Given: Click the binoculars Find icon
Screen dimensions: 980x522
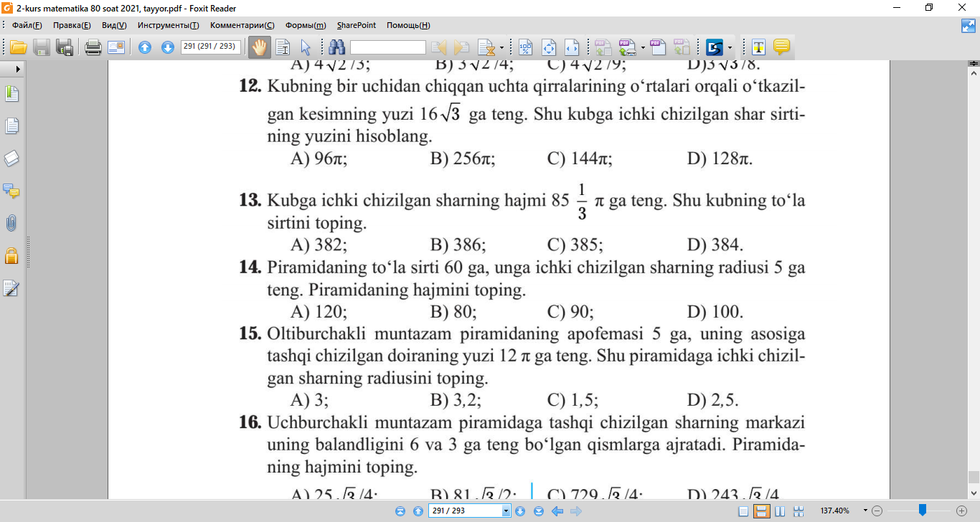Looking at the screenshot, I should (337, 48).
